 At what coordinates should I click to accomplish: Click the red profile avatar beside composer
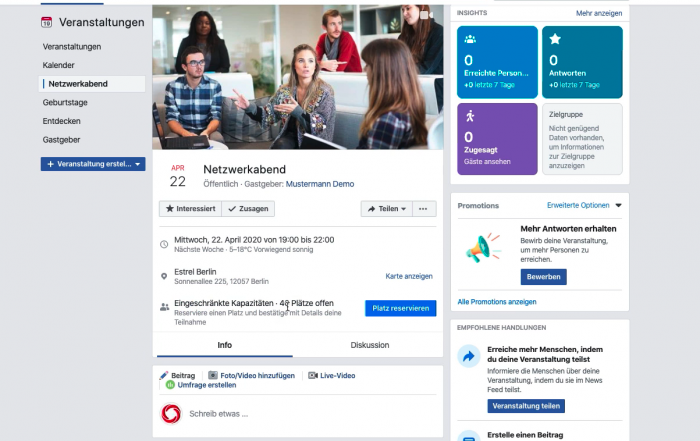171,414
